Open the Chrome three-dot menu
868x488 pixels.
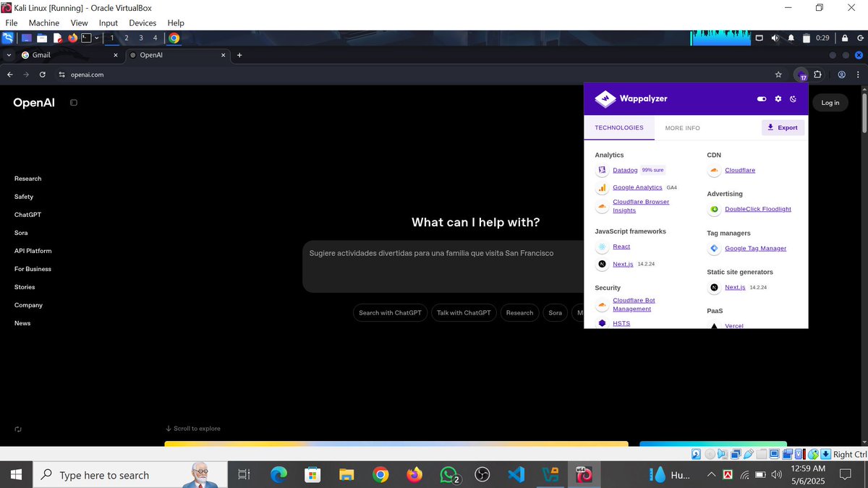(858, 74)
